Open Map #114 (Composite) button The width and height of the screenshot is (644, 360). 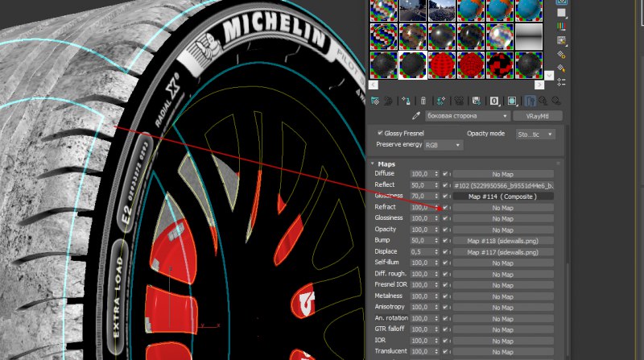pyautogui.click(x=502, y=197)
